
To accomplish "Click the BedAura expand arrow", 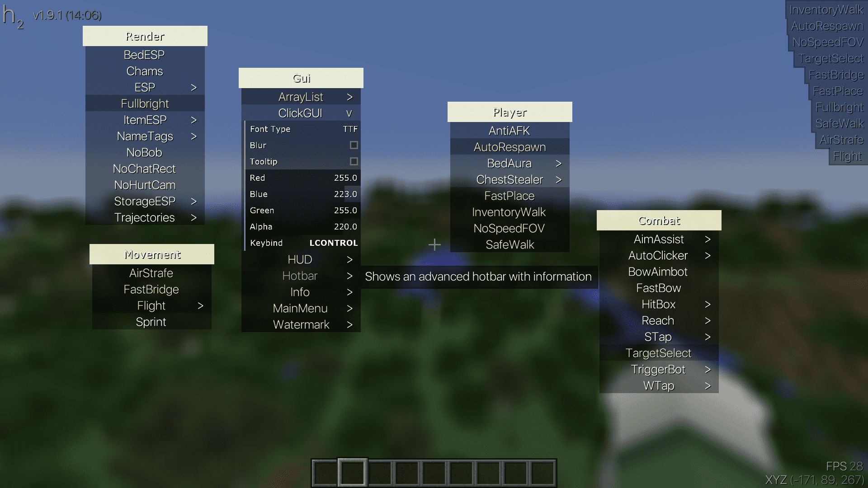I will 559,163.
